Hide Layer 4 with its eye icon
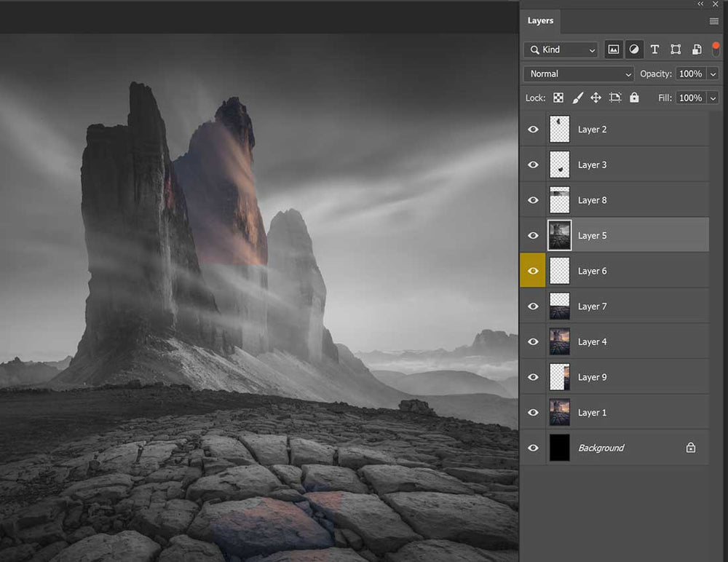The height and width of the screenshot is (562, 728). point(533,341)
